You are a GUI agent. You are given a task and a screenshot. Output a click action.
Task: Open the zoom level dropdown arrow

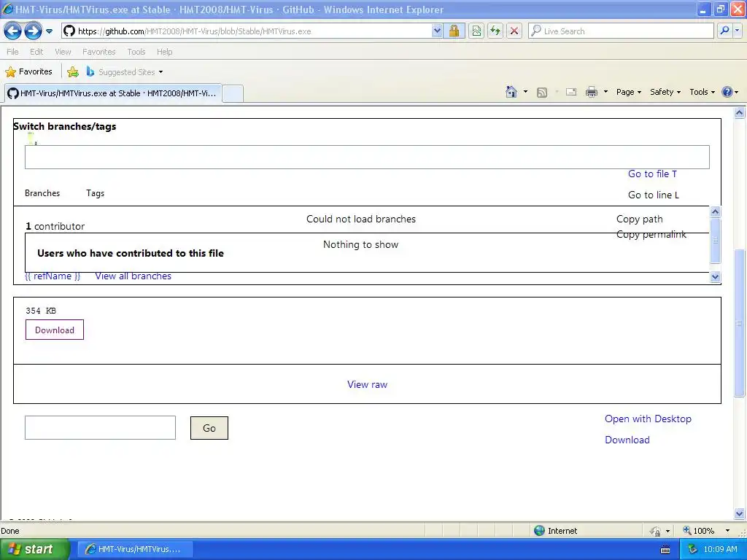pyautogui.click(x=727, y=531)
